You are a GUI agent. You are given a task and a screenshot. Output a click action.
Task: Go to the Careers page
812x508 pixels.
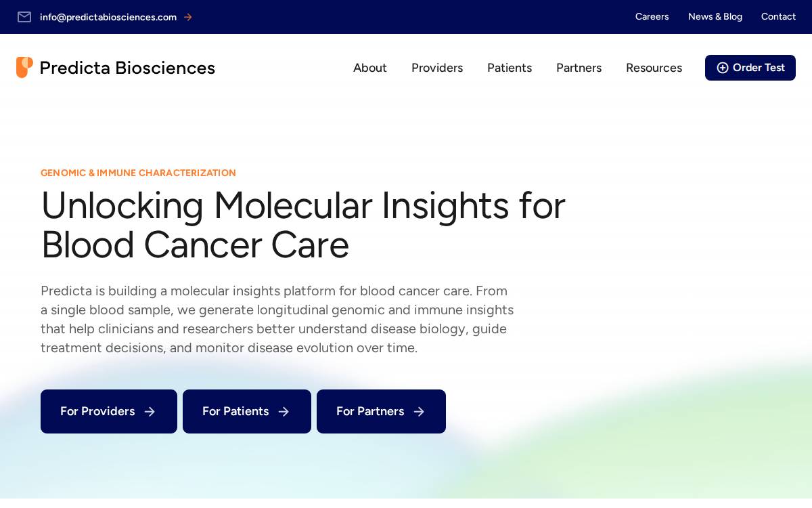click(x=652, y=17)
